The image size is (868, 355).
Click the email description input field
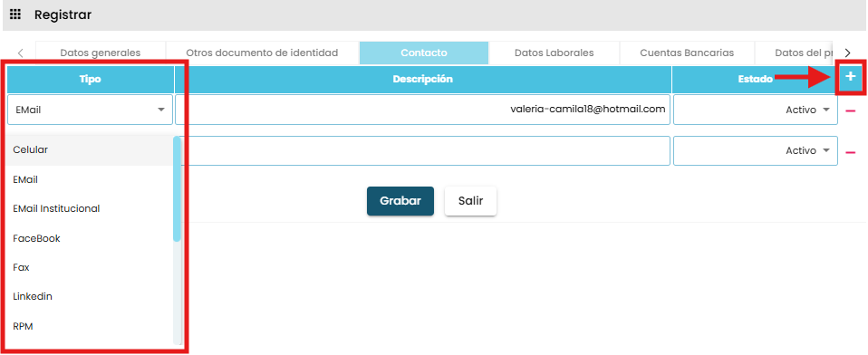[422, 110]
